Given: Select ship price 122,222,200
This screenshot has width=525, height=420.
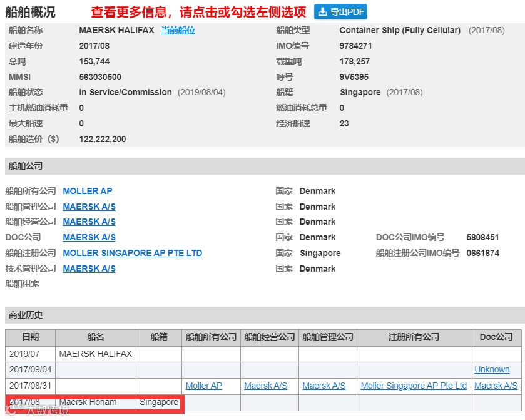Looking at the screenshot, I should [103, 139].
